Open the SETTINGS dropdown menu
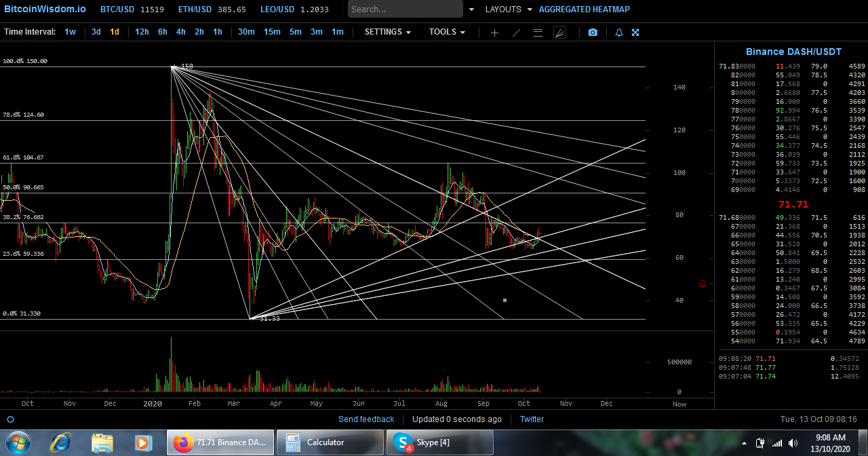Image resolution: width=868 pixels, height=456 pixels. coord(388,32)
